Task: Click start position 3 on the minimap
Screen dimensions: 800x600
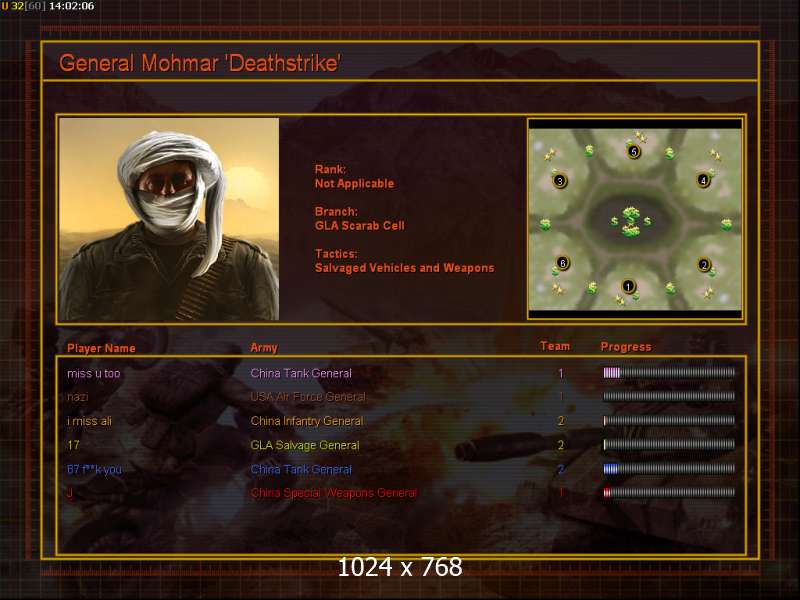Action: coord(560,181)
